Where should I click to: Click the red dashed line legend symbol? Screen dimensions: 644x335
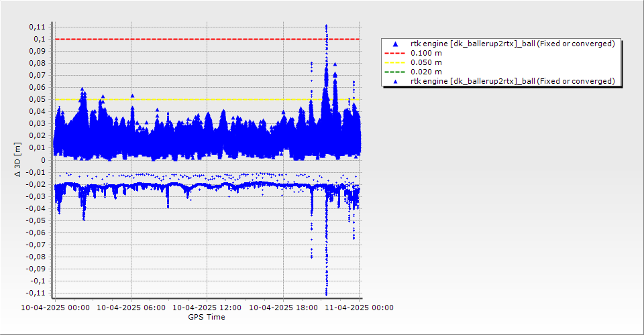[x=394, y=53]
